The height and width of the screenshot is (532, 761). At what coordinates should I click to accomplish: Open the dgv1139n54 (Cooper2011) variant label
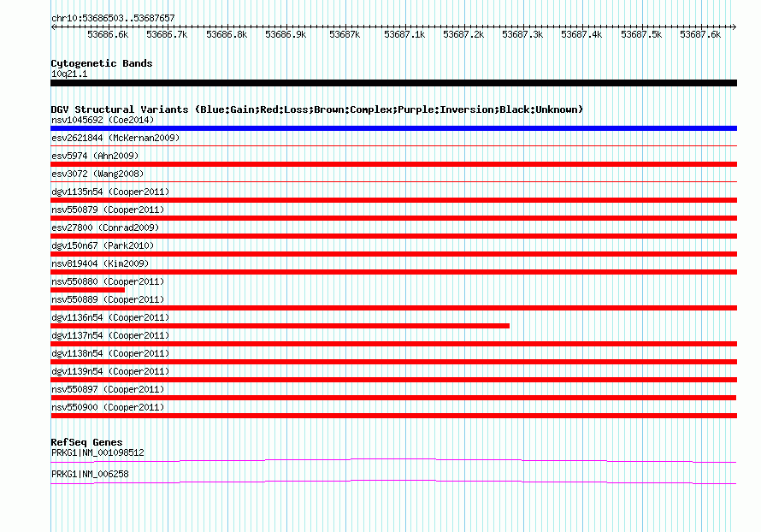110,371
